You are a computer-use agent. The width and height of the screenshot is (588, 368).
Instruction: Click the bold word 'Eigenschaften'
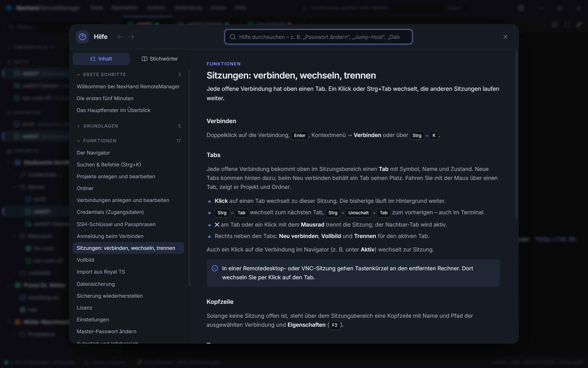point(306,325)
